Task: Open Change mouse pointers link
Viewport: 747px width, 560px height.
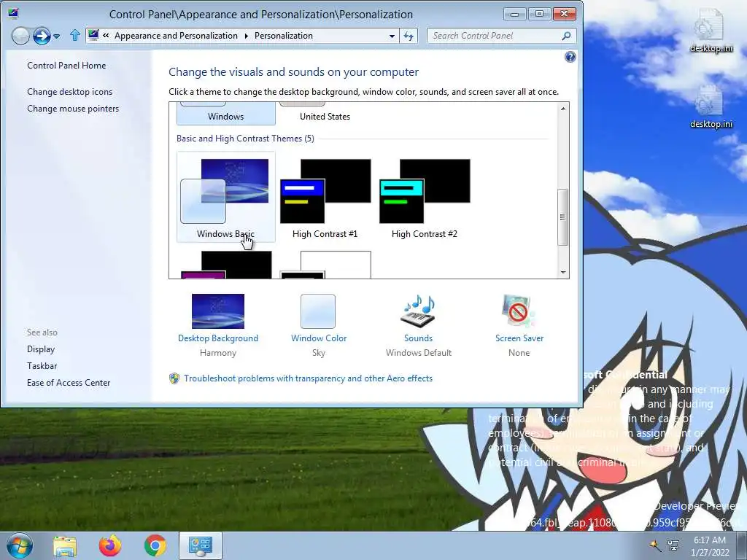Action: coord(73,109)
